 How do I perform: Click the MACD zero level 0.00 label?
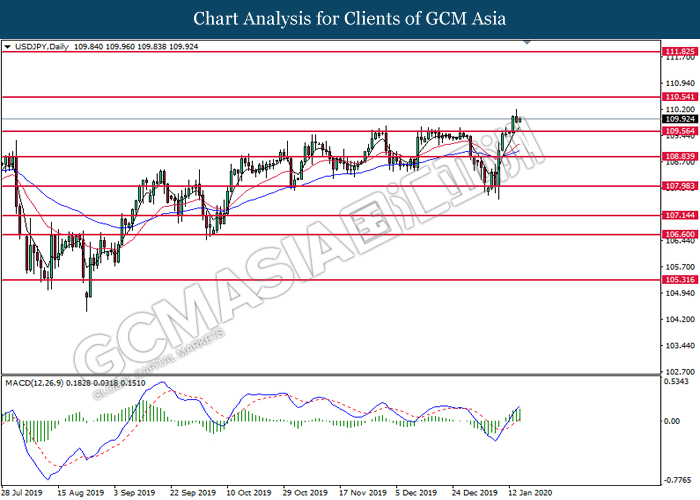tap(672, 421)
